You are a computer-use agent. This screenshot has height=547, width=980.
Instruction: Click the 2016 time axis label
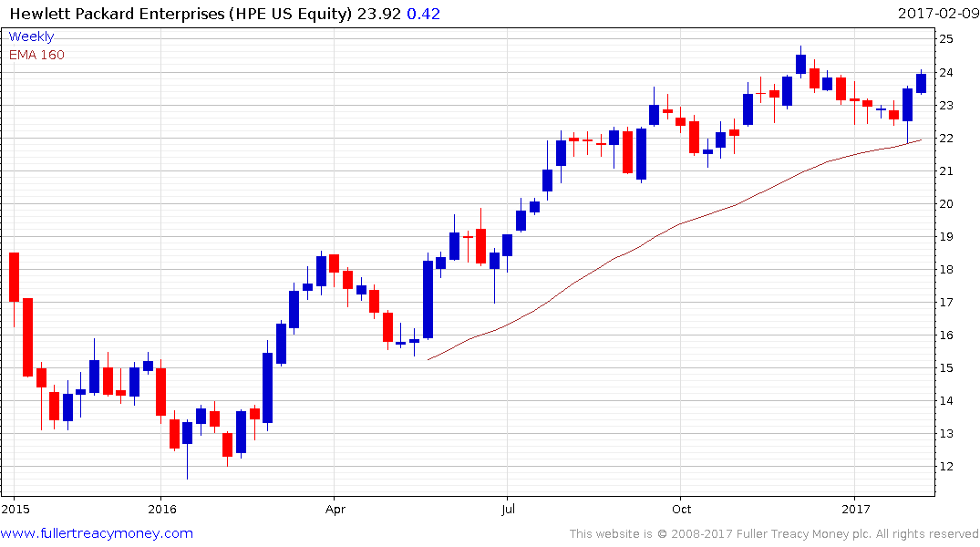[x=162, y=509]
